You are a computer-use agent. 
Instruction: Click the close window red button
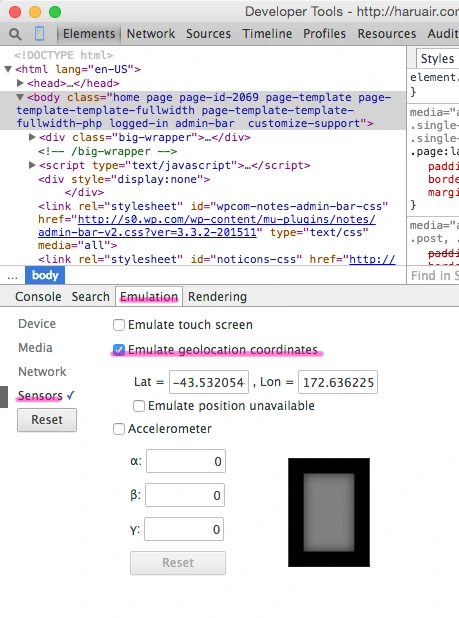[x=15, y=12]
